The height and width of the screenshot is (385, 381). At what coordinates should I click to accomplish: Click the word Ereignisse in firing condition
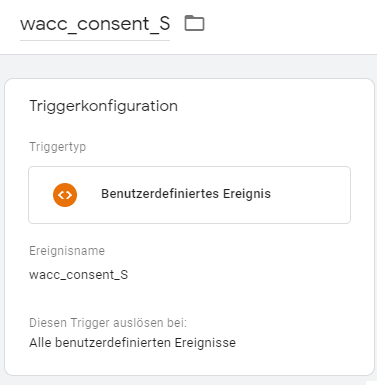click(205, 343)
